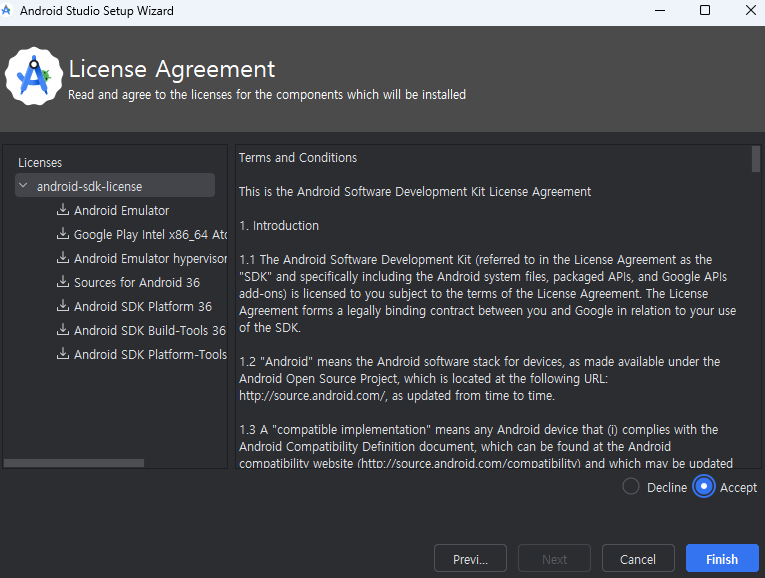This screenshot has height=578, width=765.
Task: Click the Android Studio logo in header
Action: click(34, 76)
